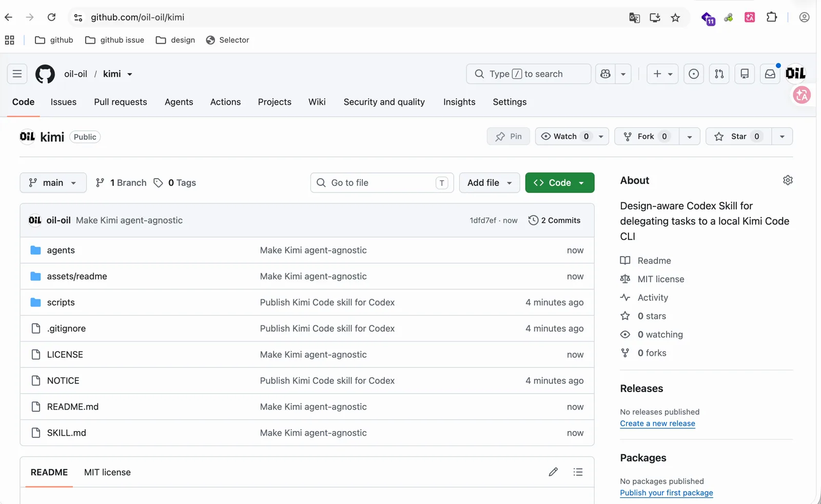Click the translate page icon
The width and height of the screenshot is (821, 504).
[x=634, y=18]
